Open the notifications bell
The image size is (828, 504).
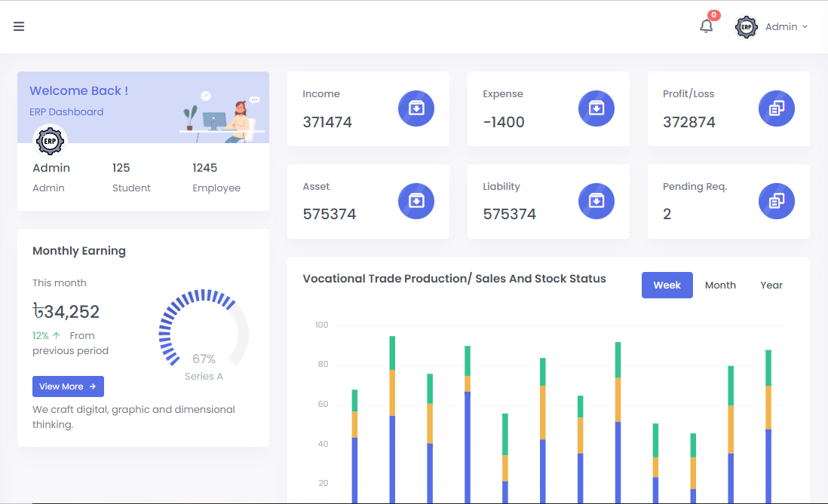[706, 26]
